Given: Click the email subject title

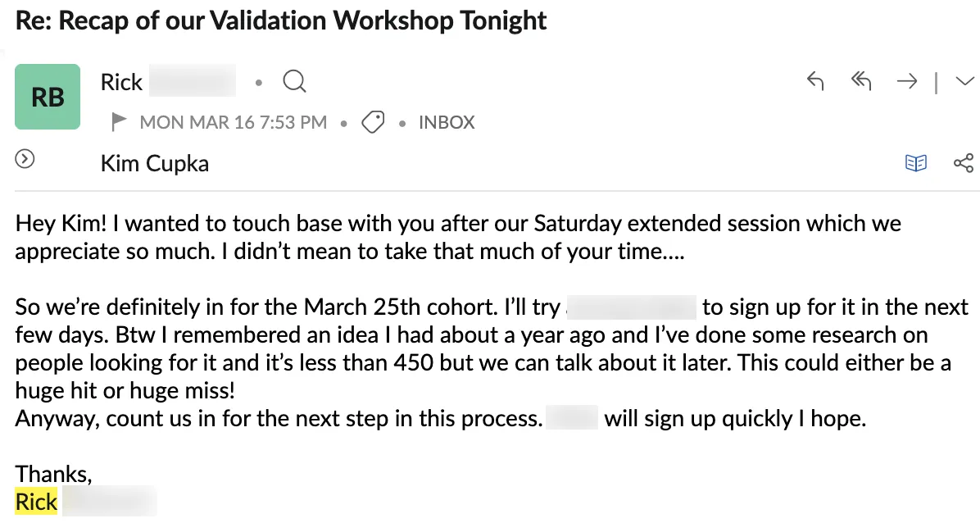Looking at the screenshot, I should tap(281, 20).
